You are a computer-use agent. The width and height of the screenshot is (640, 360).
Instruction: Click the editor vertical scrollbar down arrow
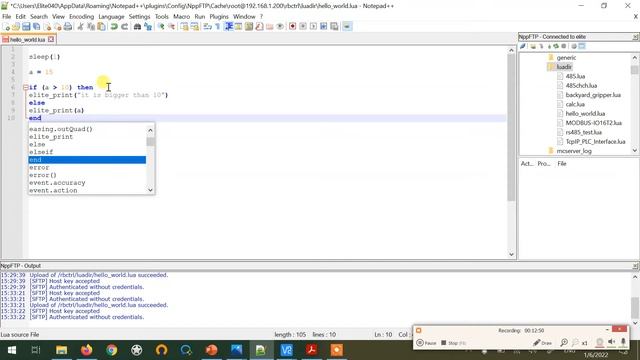pos(511,254)
